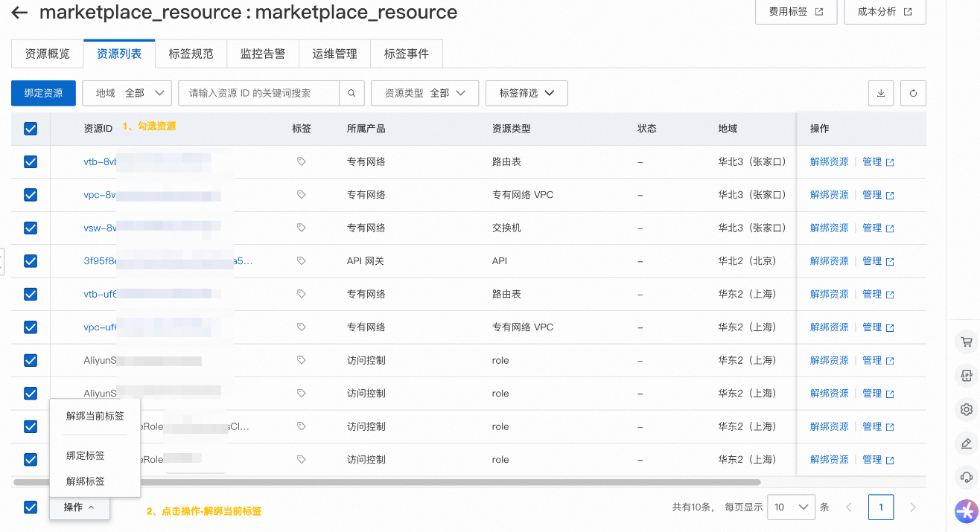The height and width of the screenshot is (532, 980).
Task: Open the per-page count dropdown showing 10
Action: pos(791,507)
